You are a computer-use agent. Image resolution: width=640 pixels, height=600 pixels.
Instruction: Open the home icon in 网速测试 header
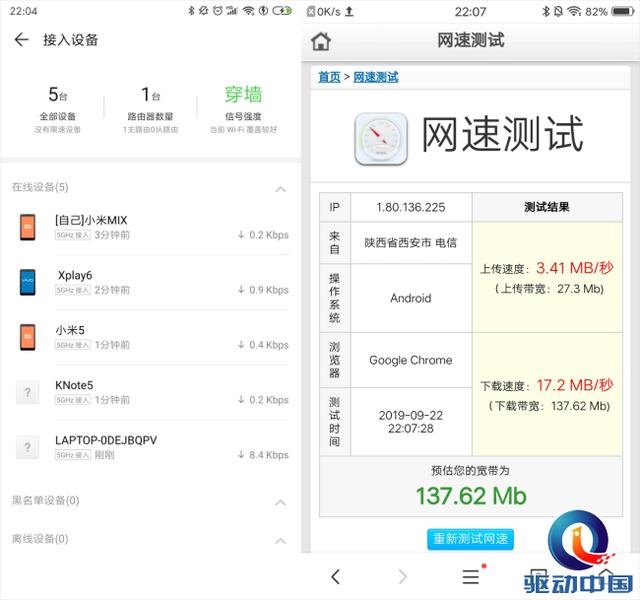(x=321, y=41)
